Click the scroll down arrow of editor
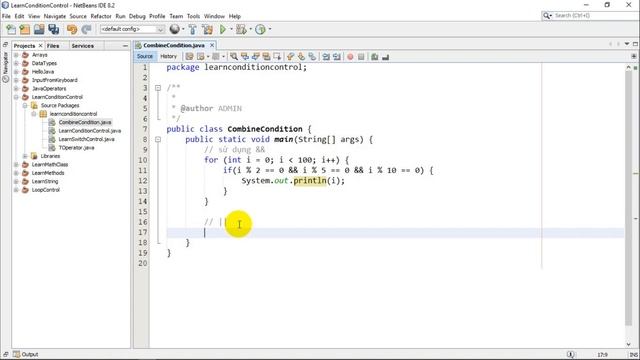This screenshot has height=360, width=640. (629, 344)
